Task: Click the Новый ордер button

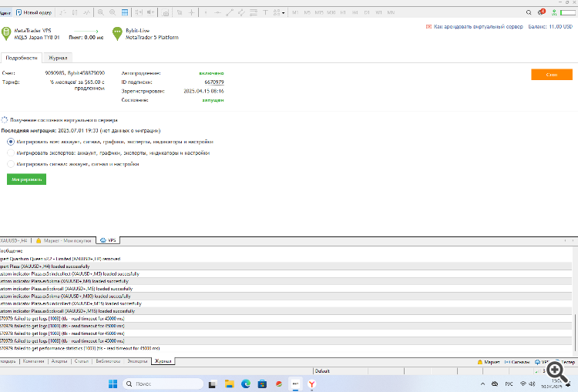Action: (34, 12)
